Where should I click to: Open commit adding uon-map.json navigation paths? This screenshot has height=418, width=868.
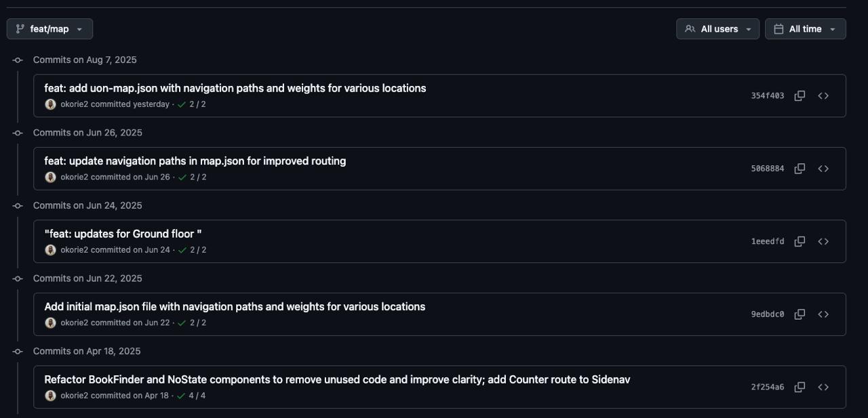[x=235, y=88]
